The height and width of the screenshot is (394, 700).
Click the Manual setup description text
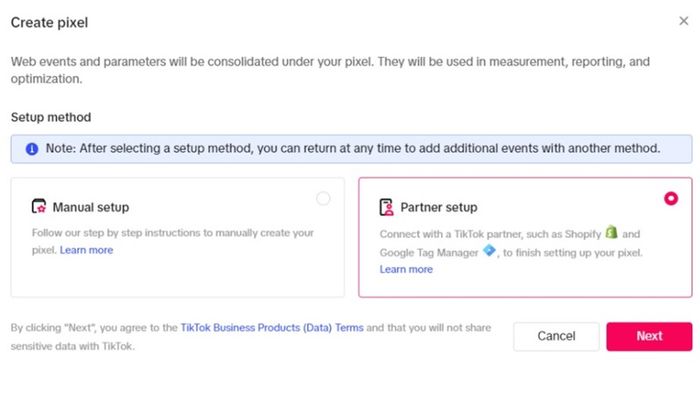coord(173,241)
